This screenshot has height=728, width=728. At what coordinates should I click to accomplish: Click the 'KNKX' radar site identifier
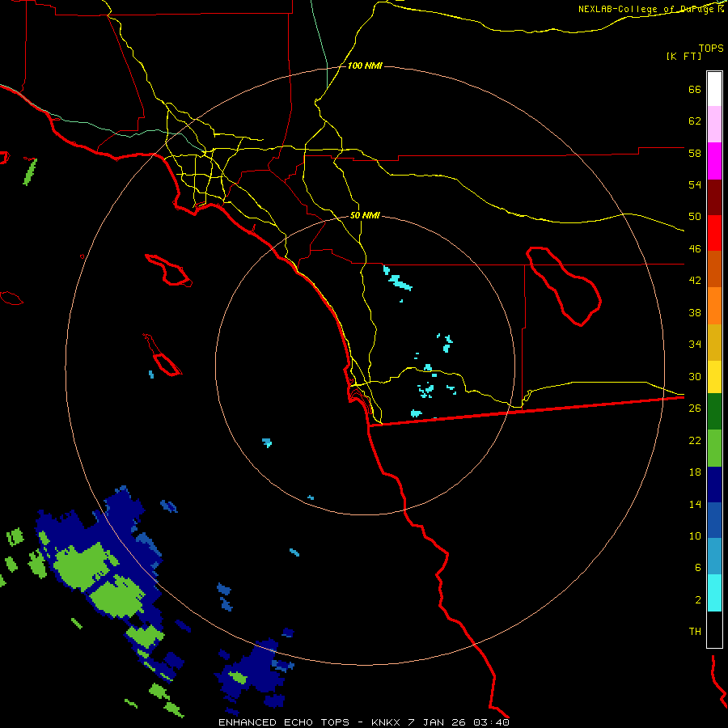pyautogui.click(x=386, y=722)
